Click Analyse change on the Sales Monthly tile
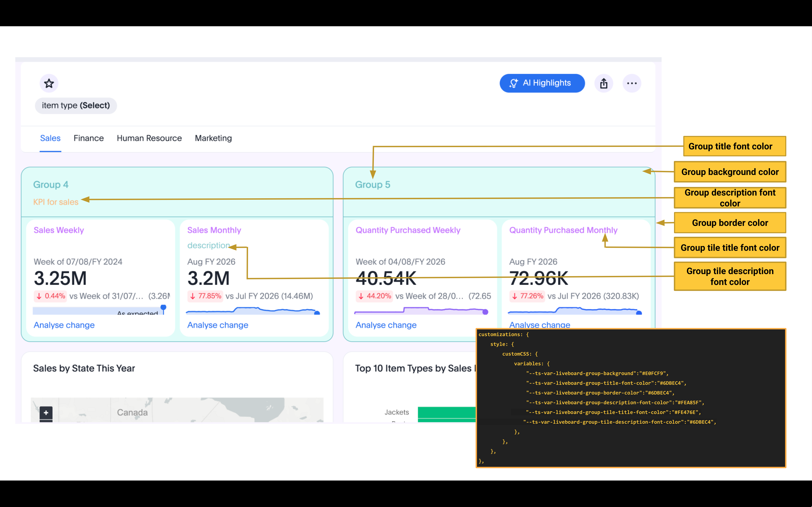The image size is (812, 507). (217, 325)
